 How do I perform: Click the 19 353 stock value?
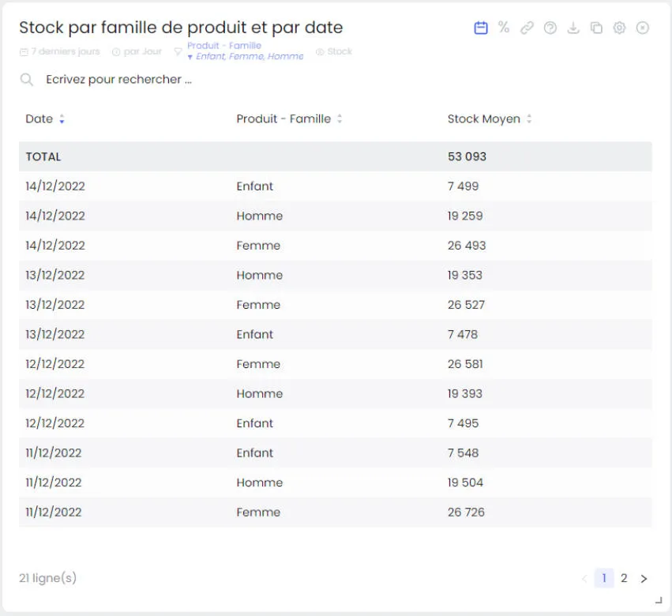coord(465,275)
